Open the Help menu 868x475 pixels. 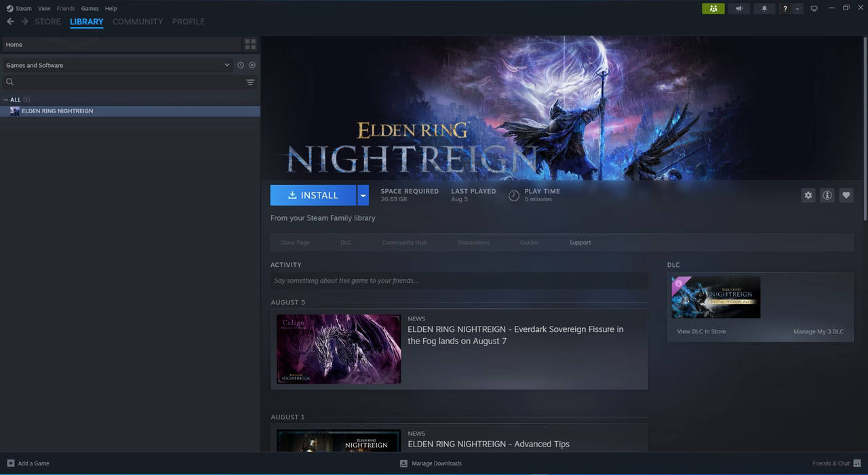pyautogui.click(x=111, y=8)
